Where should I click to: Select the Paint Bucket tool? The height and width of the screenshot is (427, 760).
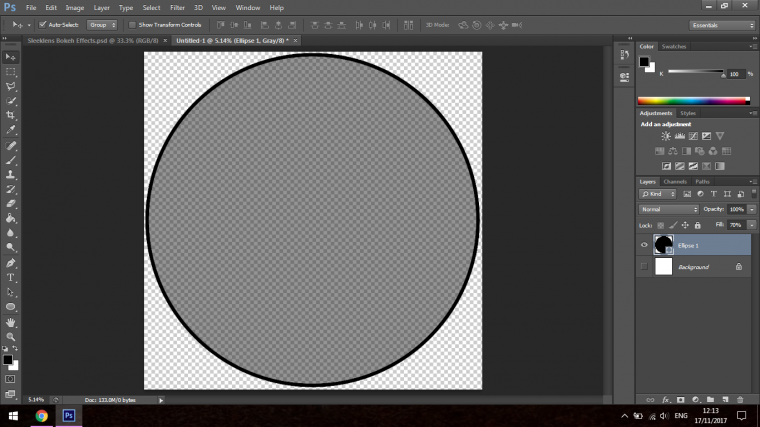tap(11, 218)
